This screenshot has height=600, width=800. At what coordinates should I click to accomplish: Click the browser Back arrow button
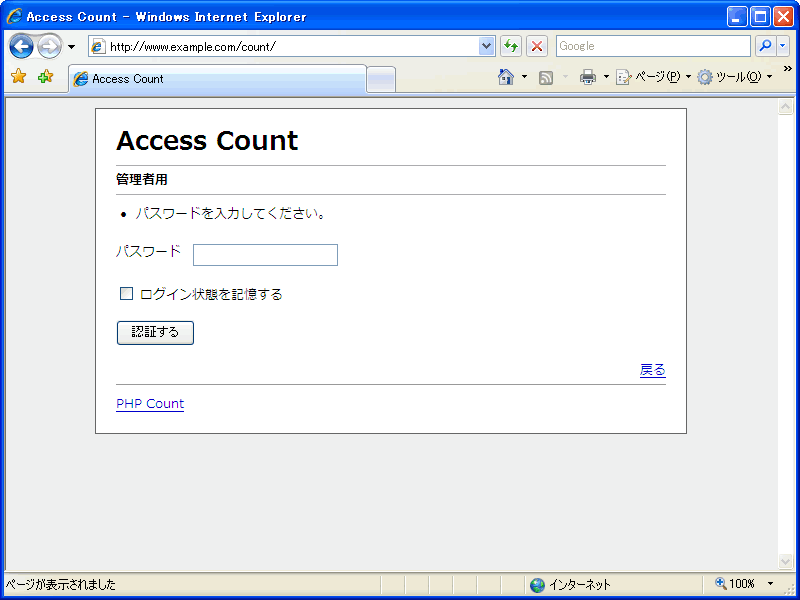coord(21,46)
